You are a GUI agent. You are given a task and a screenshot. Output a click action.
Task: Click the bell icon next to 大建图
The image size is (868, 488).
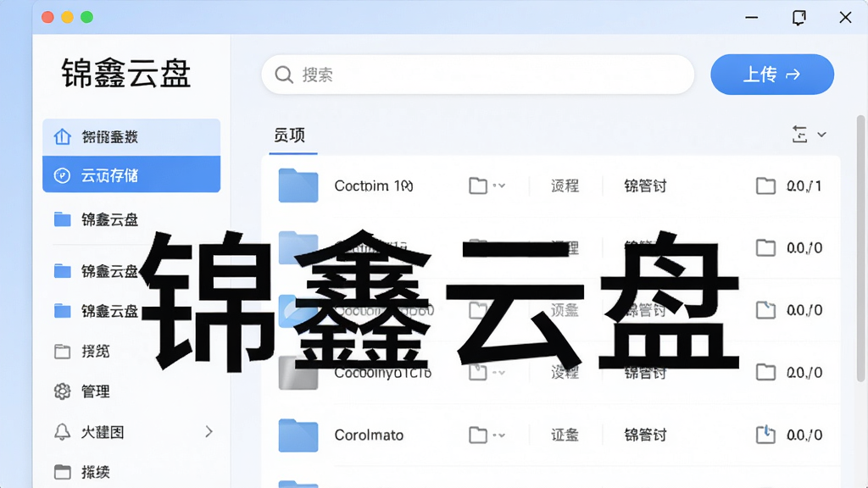tap(62, 432)
